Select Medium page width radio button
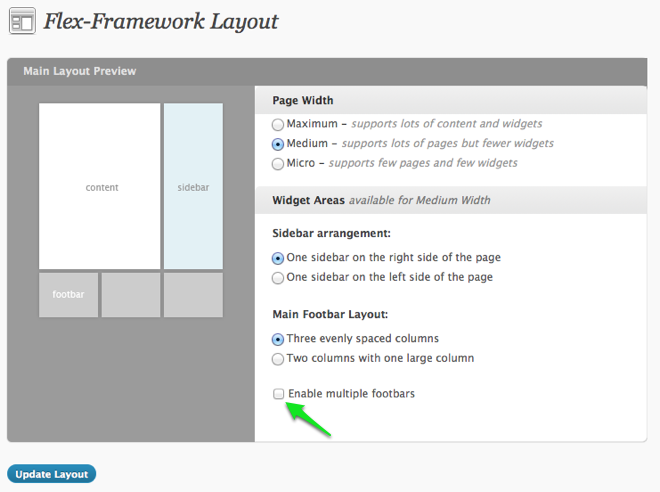The width and height of the screenshot is (660, 492). pyautogui.click(x=278, y=144)
